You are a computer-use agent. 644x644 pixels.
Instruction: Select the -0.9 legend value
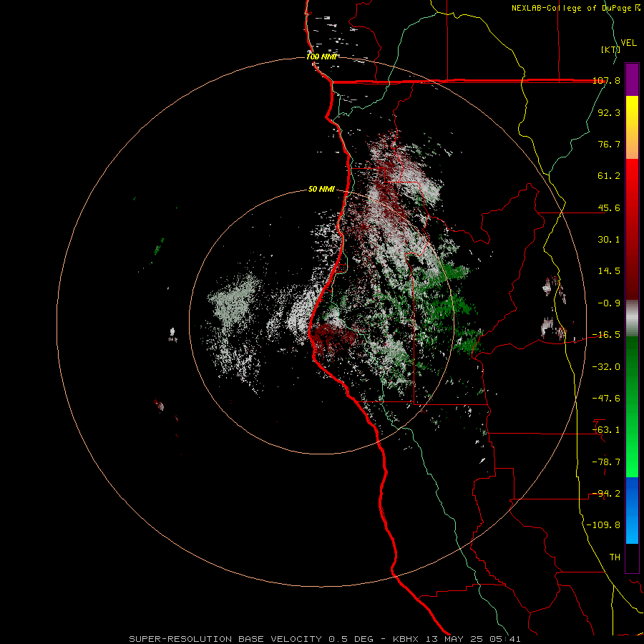(609, 303)
